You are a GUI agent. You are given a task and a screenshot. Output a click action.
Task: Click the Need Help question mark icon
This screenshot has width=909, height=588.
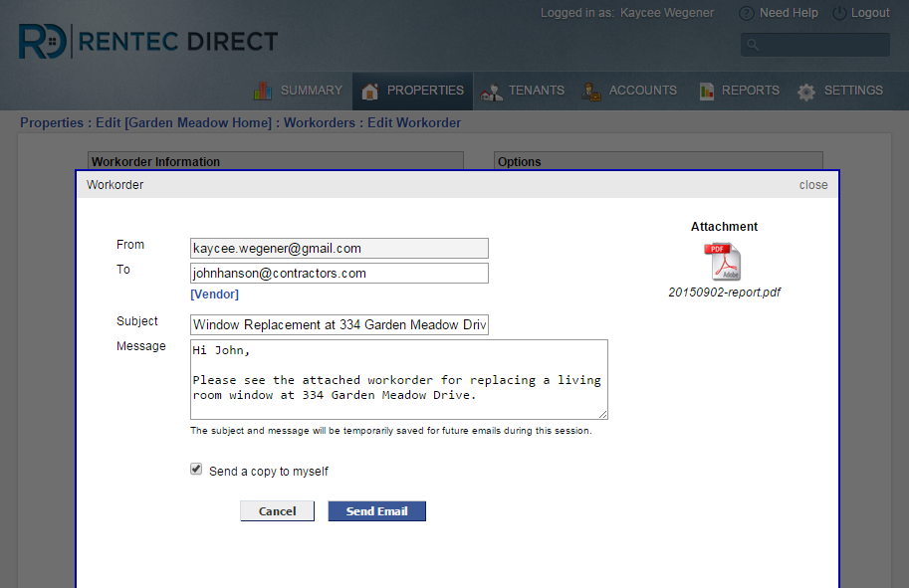pyautogui.click(x=746, y=13)
